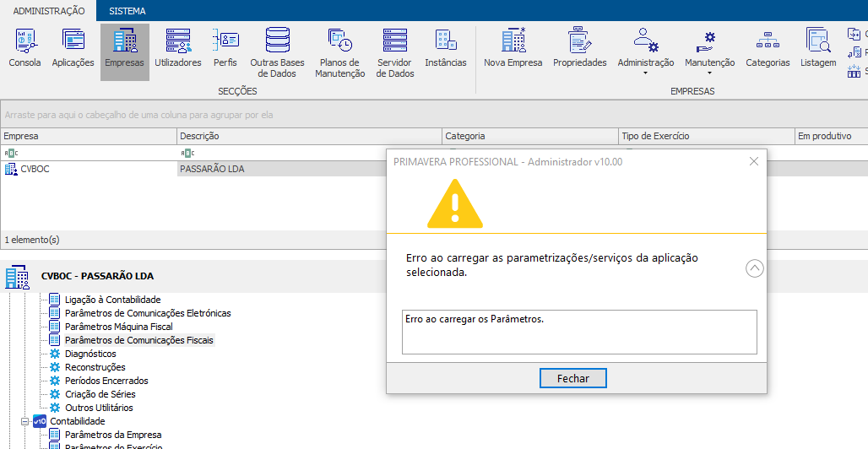Create a Nova Empresa

point(513,49)
